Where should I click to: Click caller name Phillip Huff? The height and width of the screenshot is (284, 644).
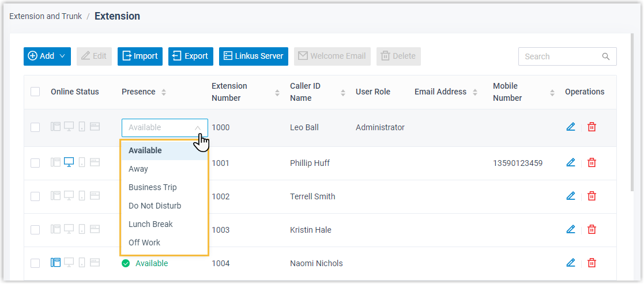[310, 163]
